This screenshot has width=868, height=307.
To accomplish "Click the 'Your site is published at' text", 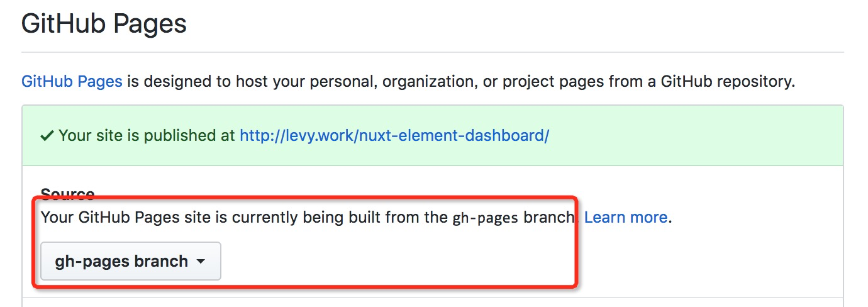I will pos(147,136).
